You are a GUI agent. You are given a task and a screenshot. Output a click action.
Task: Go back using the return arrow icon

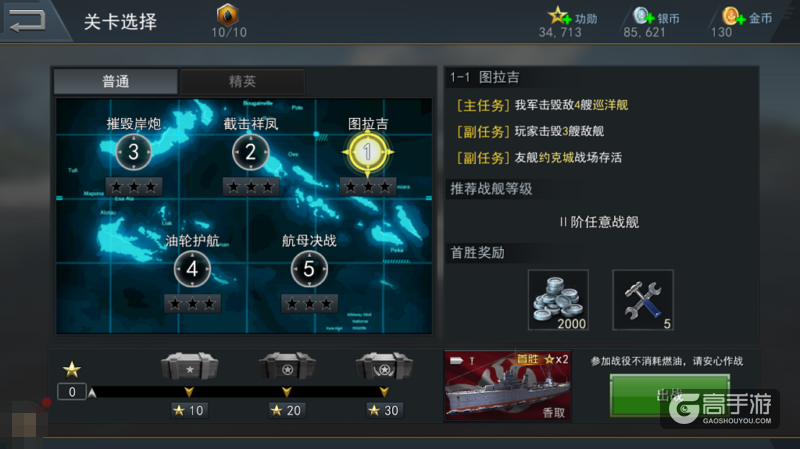pyautogui.click(x=27, y=21)
